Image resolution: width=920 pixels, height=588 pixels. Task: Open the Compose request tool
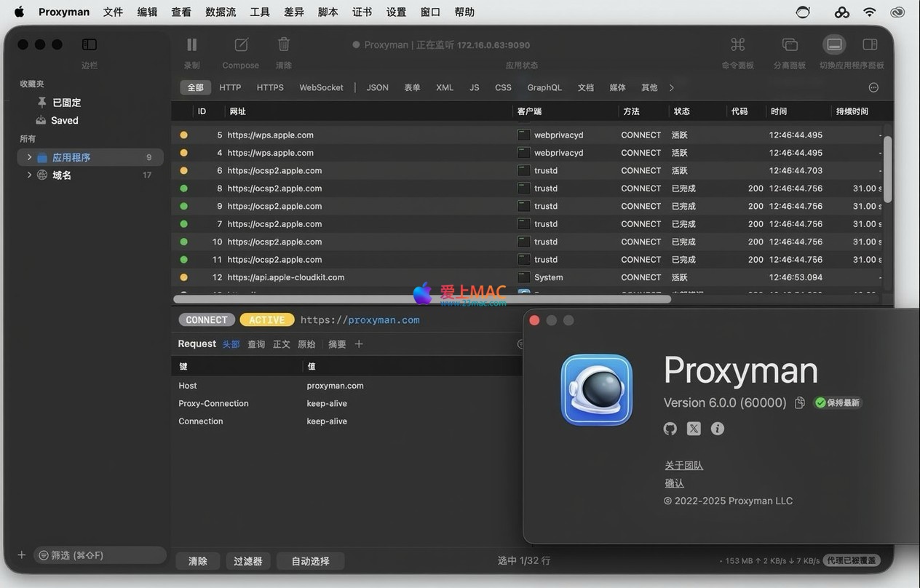[x=241, y=45]
